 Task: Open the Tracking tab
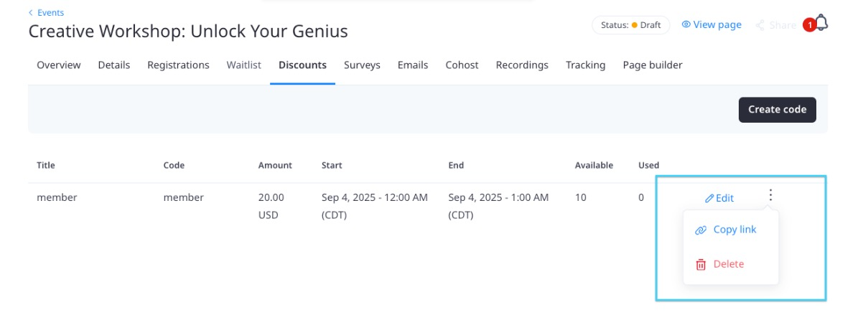(x=585, y=65)
